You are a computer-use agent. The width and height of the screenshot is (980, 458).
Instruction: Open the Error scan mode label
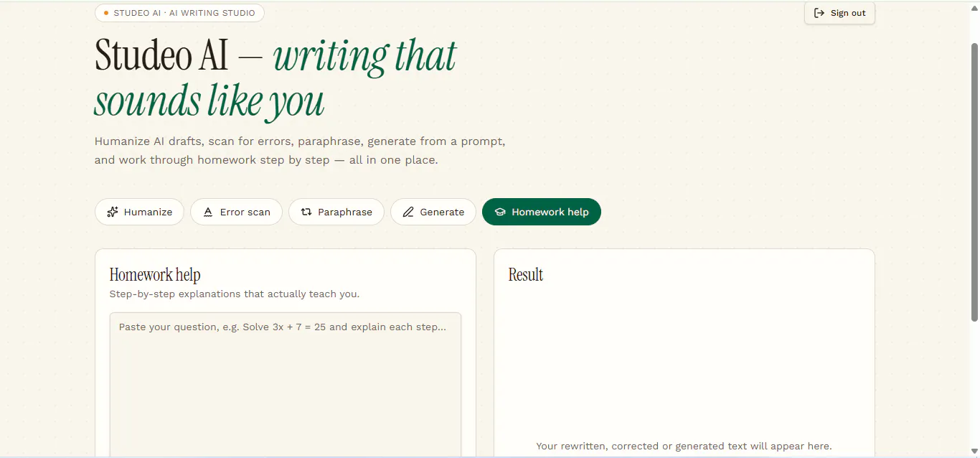coord(245,212)
